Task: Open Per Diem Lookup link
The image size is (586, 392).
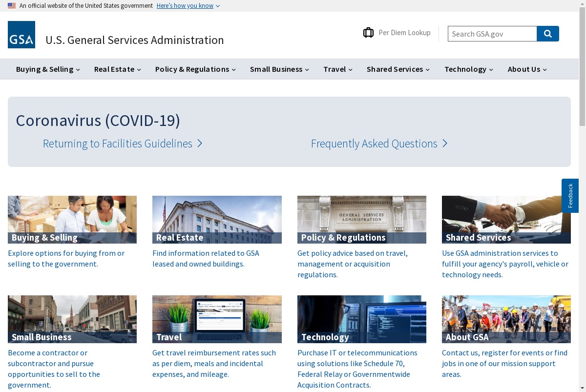Action: [404, 33]
